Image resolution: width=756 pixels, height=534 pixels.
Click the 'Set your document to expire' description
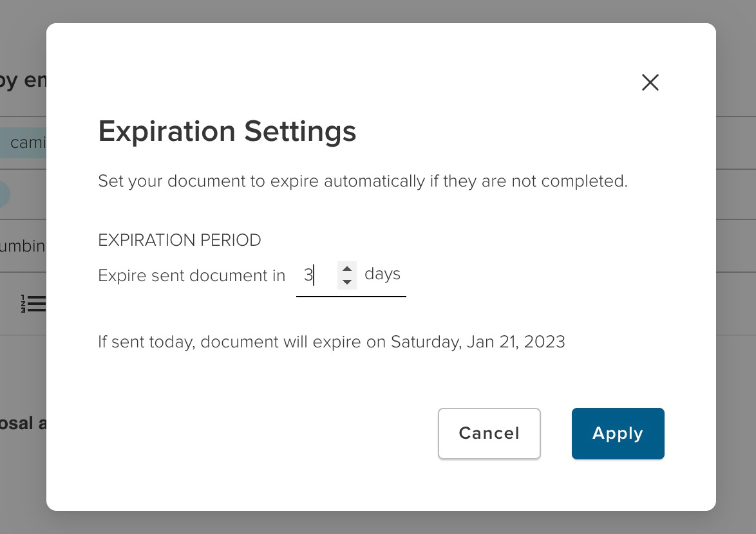click(x=363, y=181)
